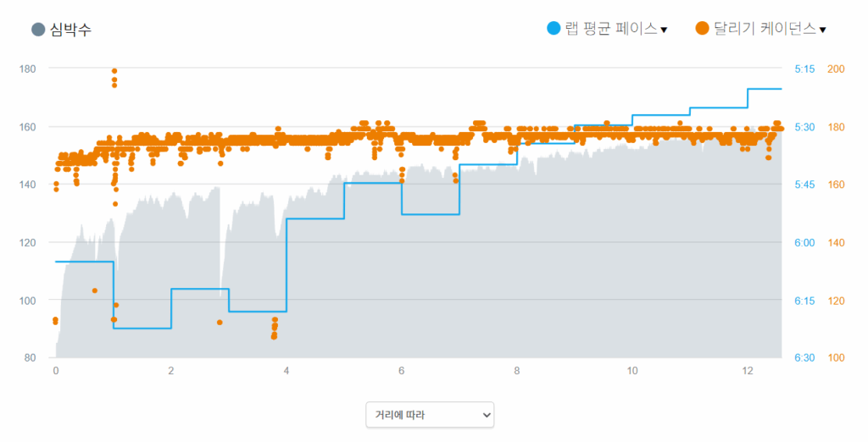
Task: Click the gray 심박수 legend circle
Action: (38, 30)
